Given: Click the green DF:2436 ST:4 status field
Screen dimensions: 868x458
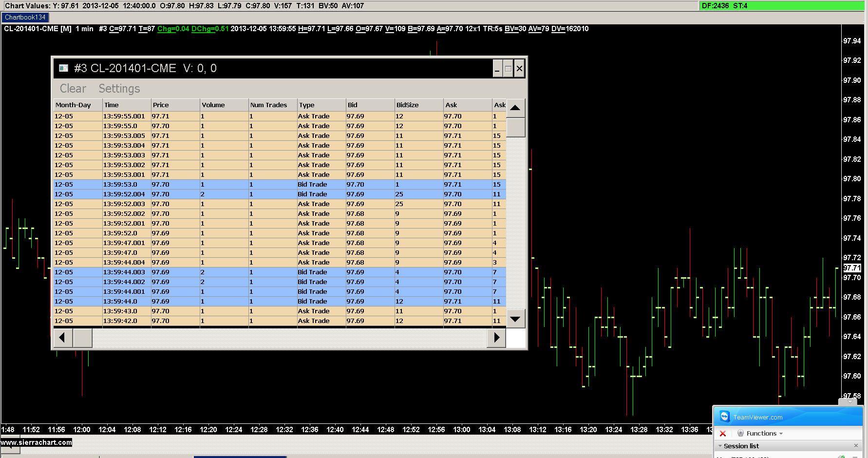Looking at the screenshot, I should [781, 6].
